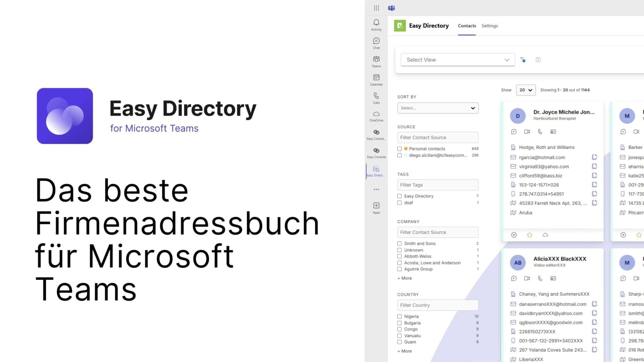This screenshot has width=644, height=362.
Task: Open Easy Directory app in sidebar
Action: [x=376, y=171]
